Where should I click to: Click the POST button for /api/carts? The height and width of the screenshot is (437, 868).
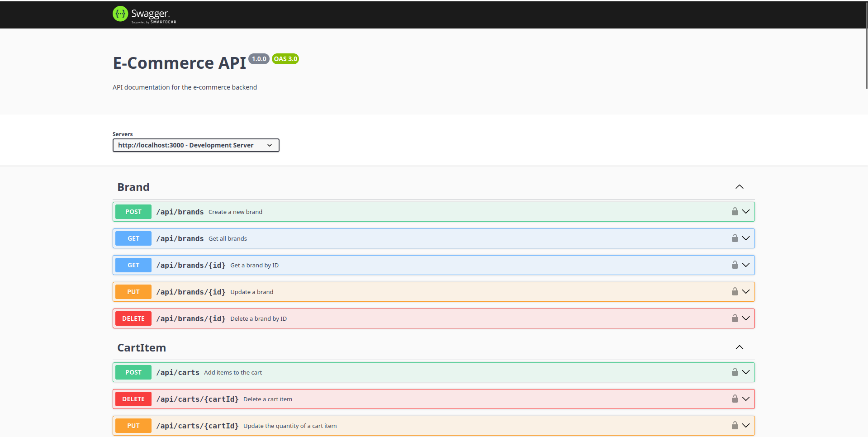133,372
